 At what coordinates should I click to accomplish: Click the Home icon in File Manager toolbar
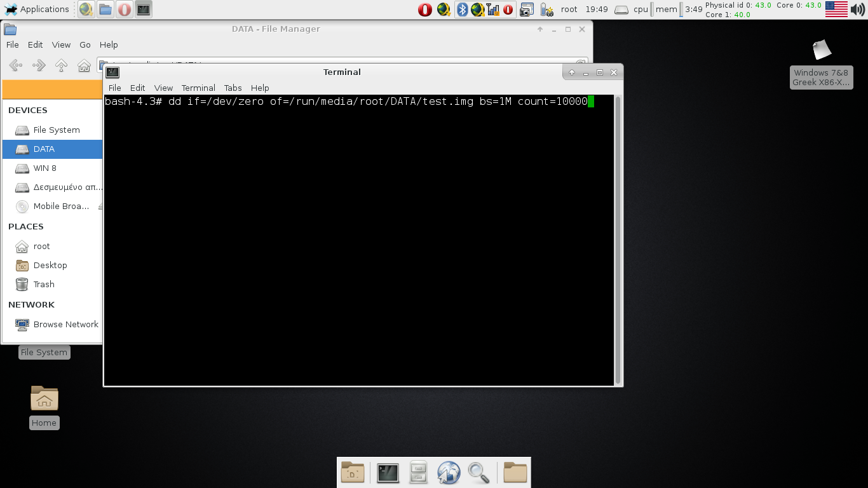coord(84,65)
